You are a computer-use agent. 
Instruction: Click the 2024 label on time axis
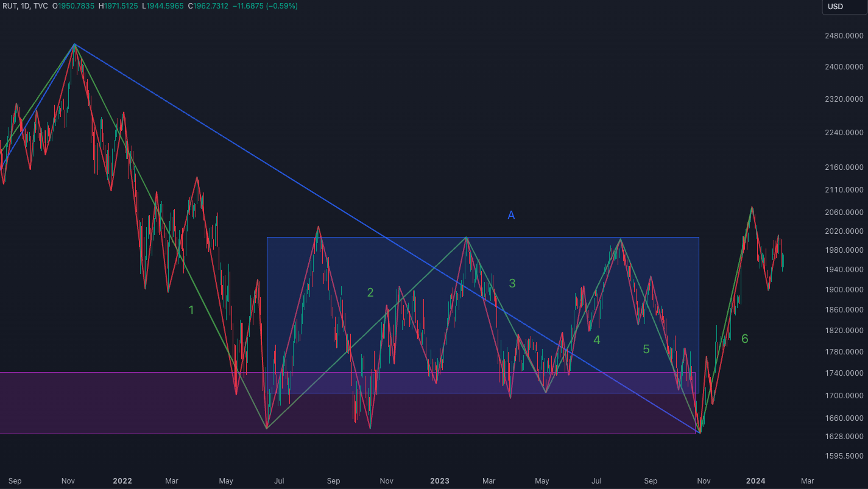tap(756, 480)
